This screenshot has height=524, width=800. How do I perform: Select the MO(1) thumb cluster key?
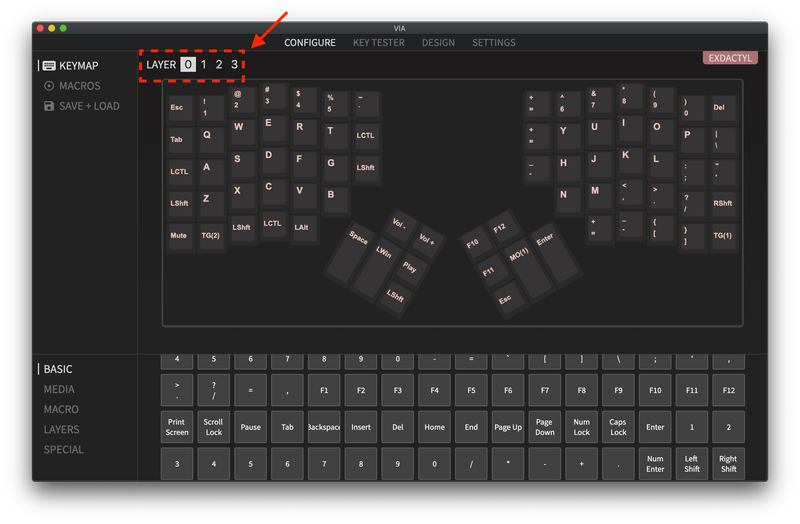(x=528, y=268)
